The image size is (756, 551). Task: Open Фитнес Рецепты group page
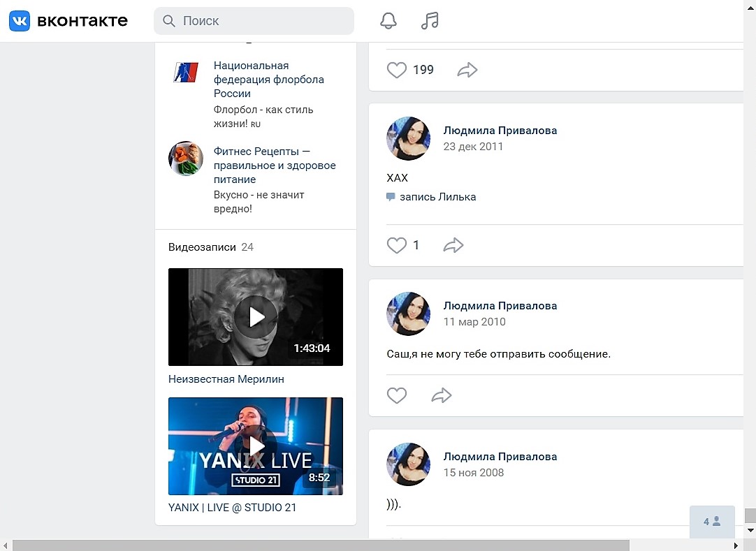(274, 166)
